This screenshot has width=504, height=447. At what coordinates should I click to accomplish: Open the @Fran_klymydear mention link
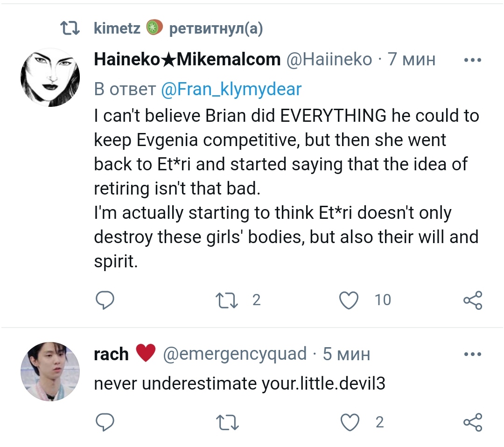click(231, 89)
